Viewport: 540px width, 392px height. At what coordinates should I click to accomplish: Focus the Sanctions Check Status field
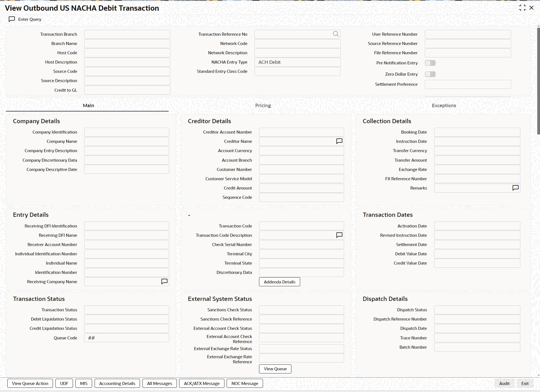tap(302, 310)
